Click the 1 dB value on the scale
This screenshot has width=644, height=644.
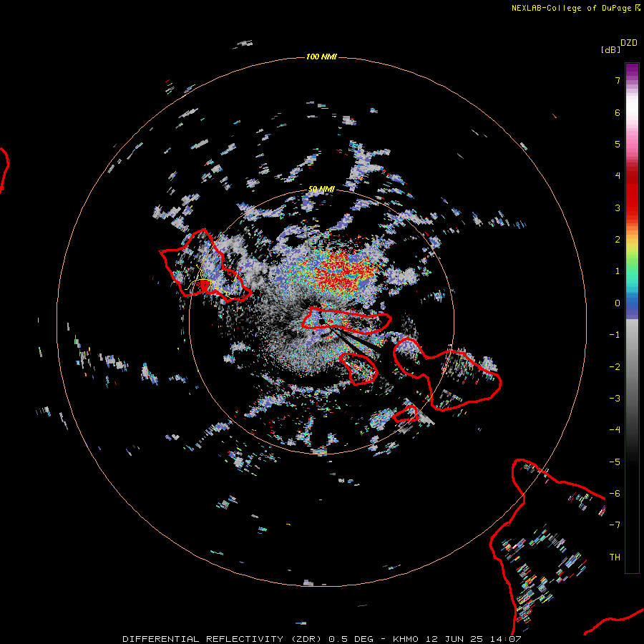point(618,271)
